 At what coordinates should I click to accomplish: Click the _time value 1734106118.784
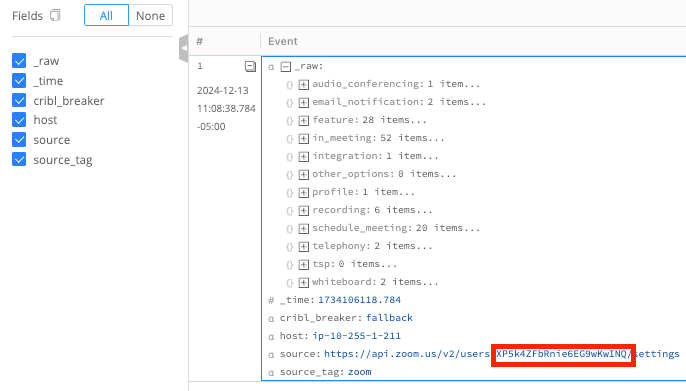pyautogui.click(x=359, y=300)
